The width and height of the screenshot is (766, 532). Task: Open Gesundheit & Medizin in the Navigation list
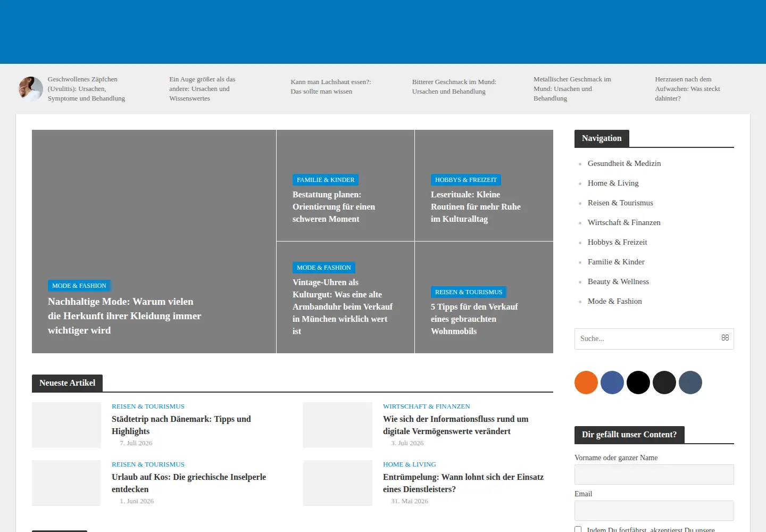pos(625,163)
